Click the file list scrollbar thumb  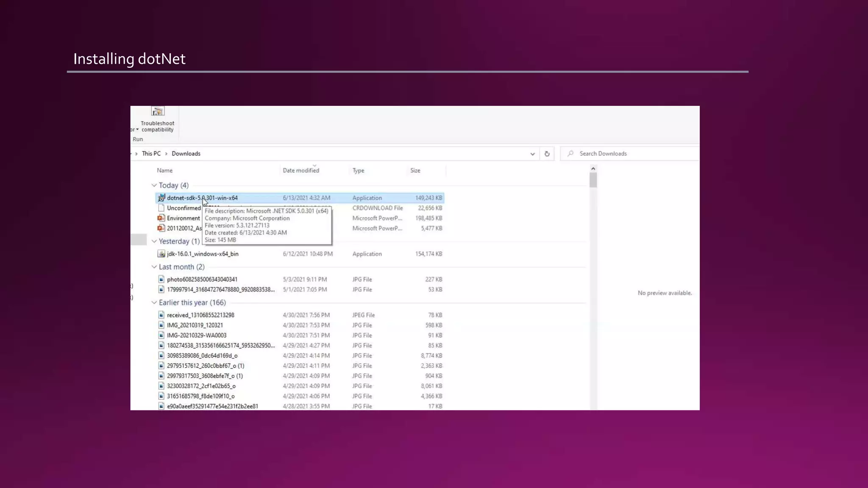click(x=593, y=180)
